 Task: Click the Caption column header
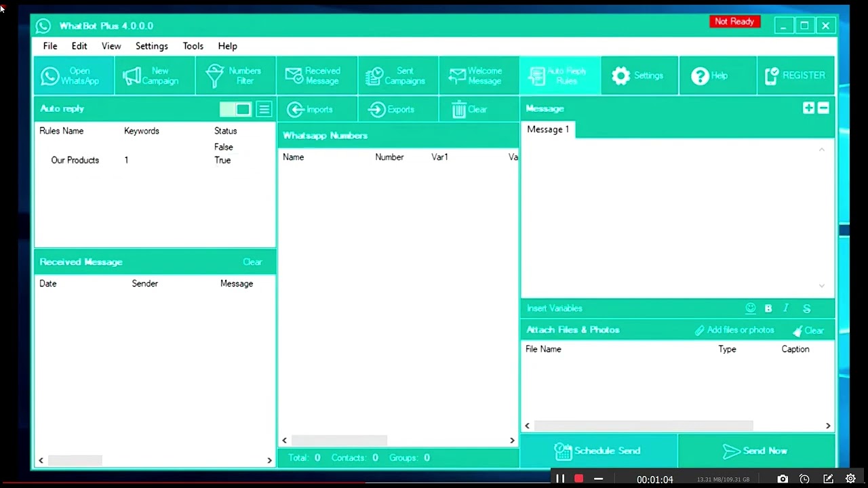tap(795, 349)
